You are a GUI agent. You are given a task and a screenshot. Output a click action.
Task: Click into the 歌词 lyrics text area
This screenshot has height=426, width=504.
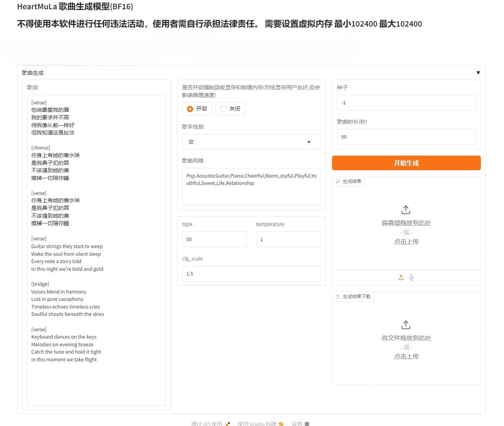click(96, 250)
